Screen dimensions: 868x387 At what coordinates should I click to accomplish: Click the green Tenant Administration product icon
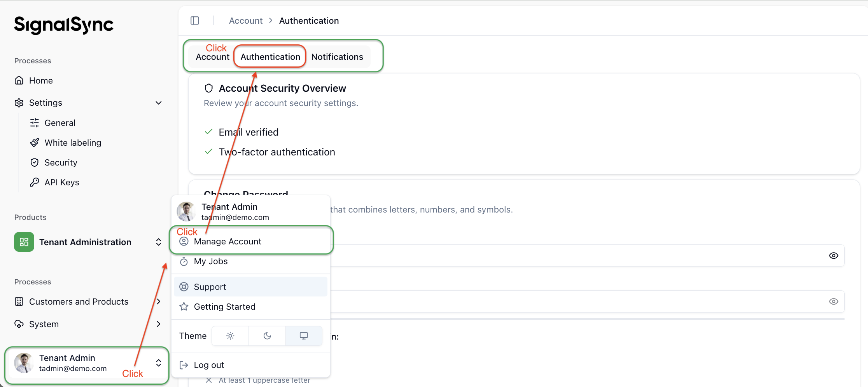tap(24, 242)
